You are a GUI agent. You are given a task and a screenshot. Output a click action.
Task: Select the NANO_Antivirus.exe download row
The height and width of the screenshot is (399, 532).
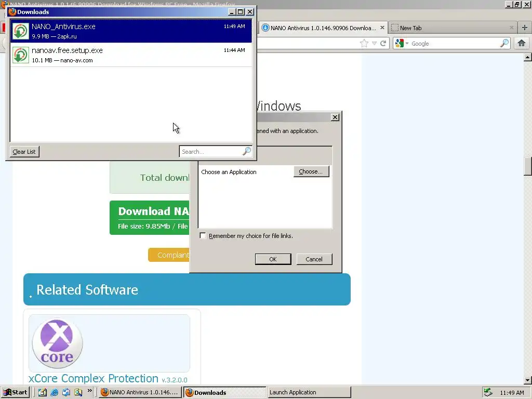pyautogui.click(x=131, y=31)
